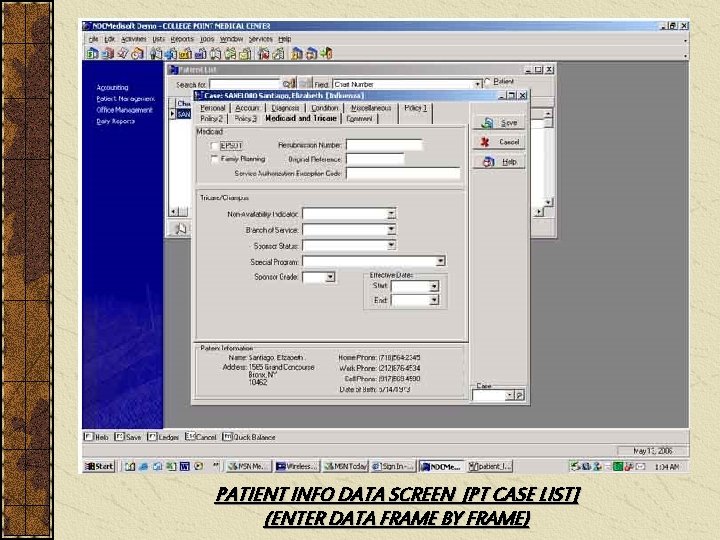Click the gray icon left of Field label
Viewport: 720px width, 540px height.
305,84
